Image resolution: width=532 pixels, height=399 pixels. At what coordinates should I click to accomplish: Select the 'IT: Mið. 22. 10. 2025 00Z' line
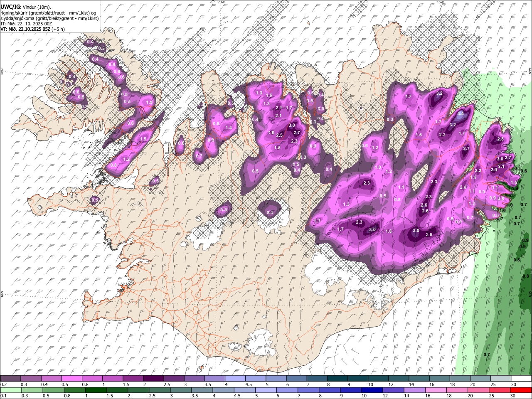click(x=26, y=24)
